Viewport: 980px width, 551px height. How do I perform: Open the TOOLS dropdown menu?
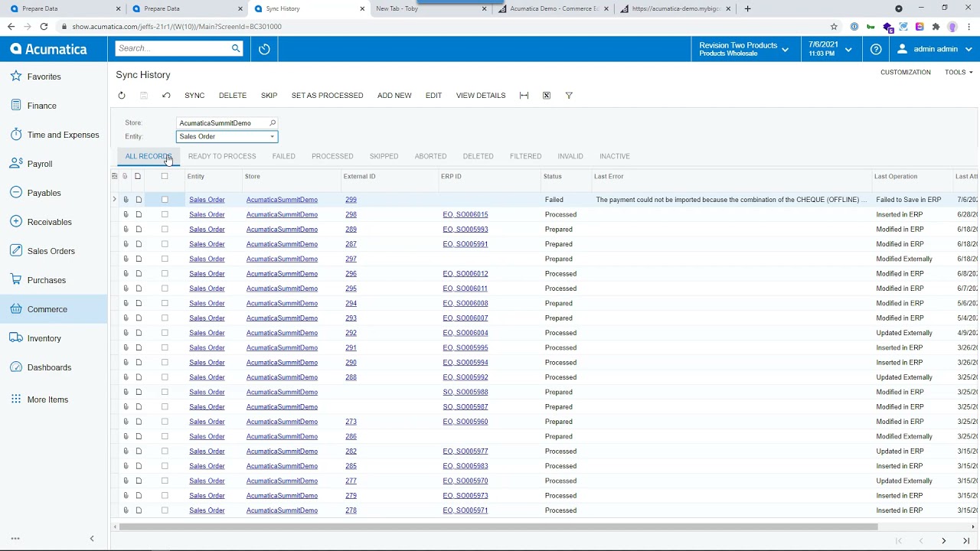(959, 72)
